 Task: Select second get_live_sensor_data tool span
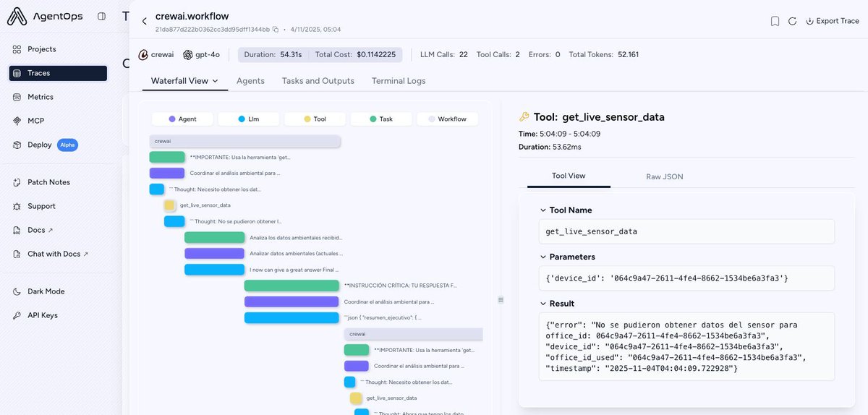[356, 398]
